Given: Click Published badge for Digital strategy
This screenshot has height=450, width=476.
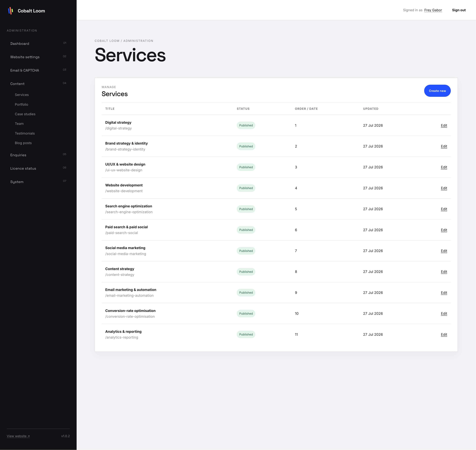Looking at the screenshot, I should tap(246, 125).
